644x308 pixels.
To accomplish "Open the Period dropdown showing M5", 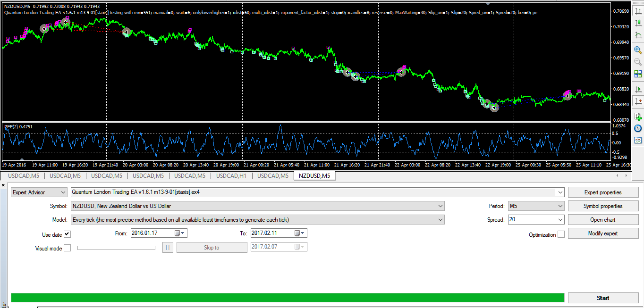I will [536, 206].
